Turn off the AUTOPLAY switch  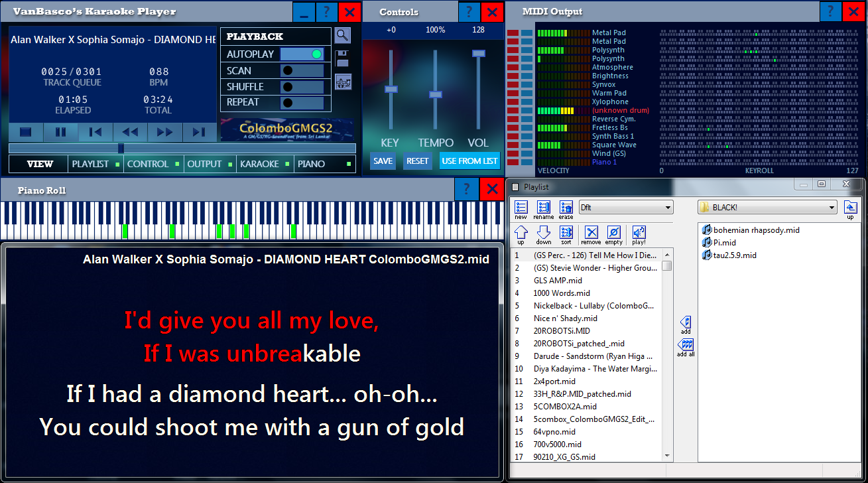302,54
